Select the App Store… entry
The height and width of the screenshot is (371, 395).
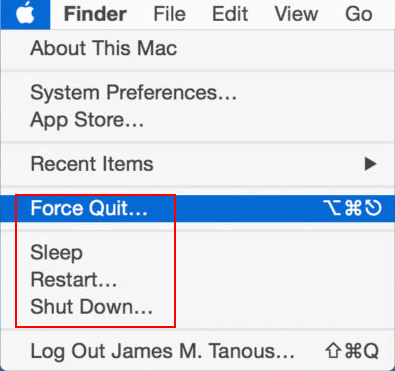coord(197,120)
